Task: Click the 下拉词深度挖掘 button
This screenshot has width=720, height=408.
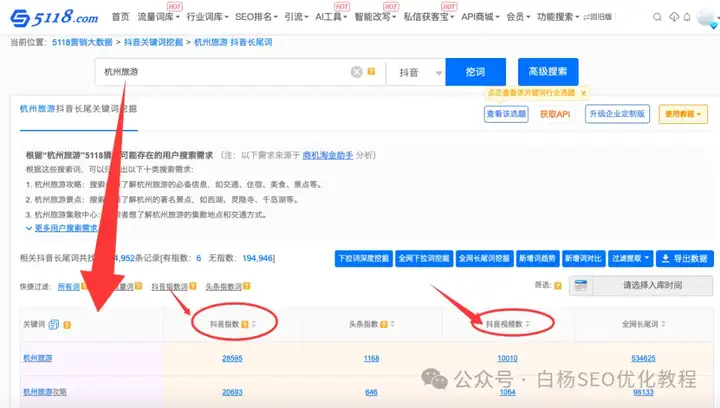Action: click(x=364, y=258)
